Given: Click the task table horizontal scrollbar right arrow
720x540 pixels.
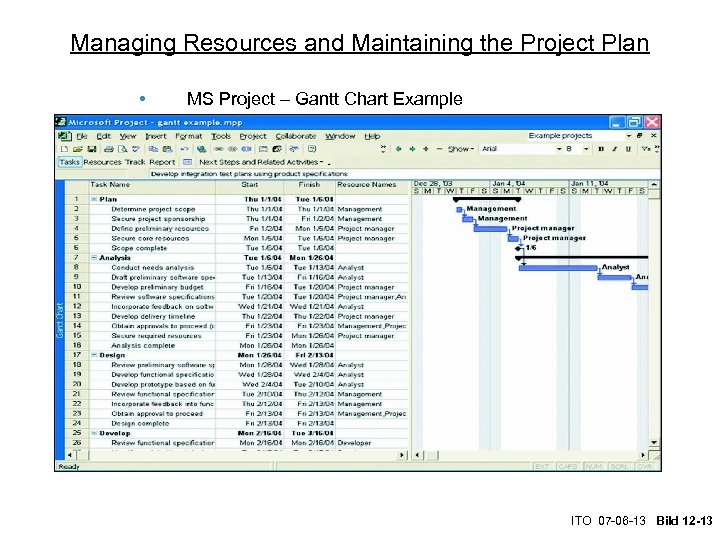Looking at the screenshot, I should 402,455.
